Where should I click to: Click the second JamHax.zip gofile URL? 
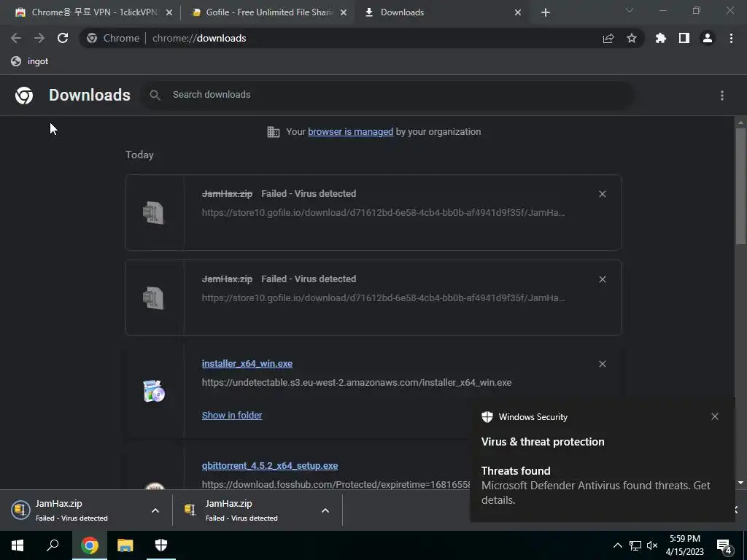coord(384,297)
